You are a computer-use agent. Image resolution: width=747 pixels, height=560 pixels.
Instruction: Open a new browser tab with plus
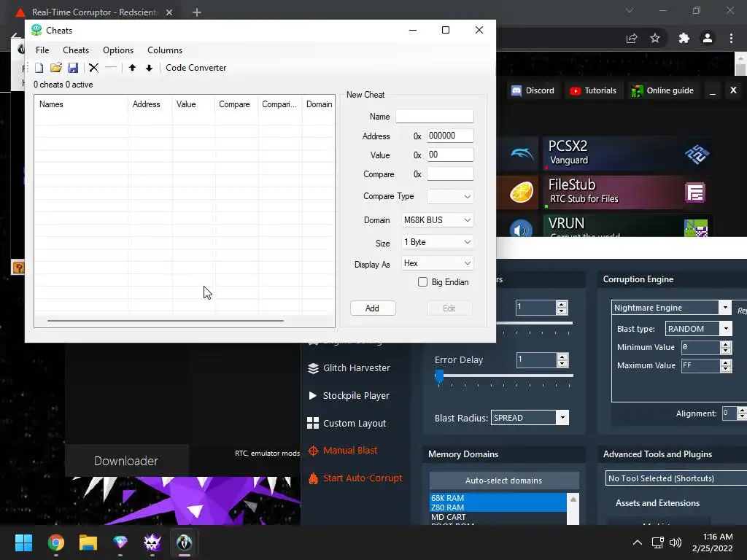(x=197, y=12)
